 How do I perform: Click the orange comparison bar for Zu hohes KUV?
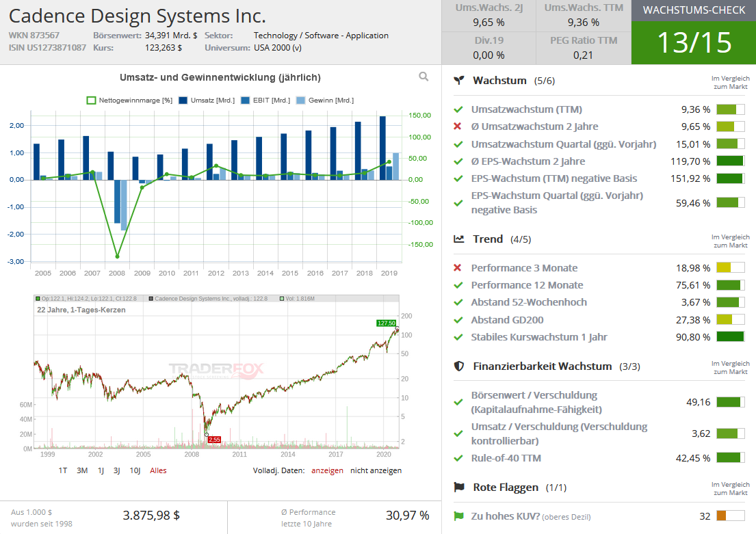click(731, 516)
